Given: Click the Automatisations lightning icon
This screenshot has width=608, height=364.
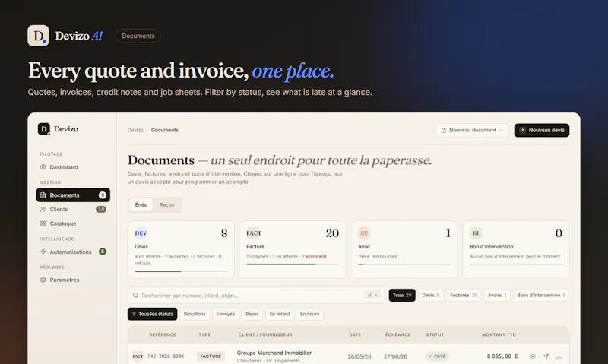Looking at the screenshot, I should pos(43,252).
